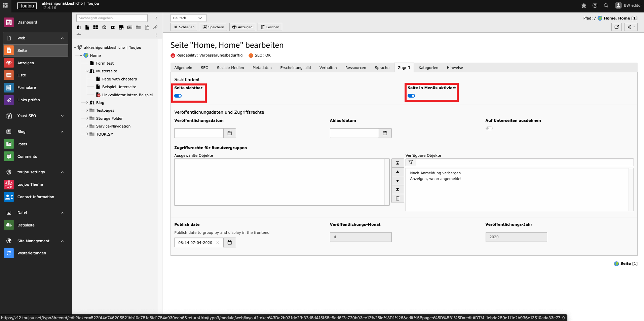This screenshot has height=321, width=644.
Task: Click the calendar icon for Ablaufdatum
Action: pyautogui.click(x=385, y=133)
